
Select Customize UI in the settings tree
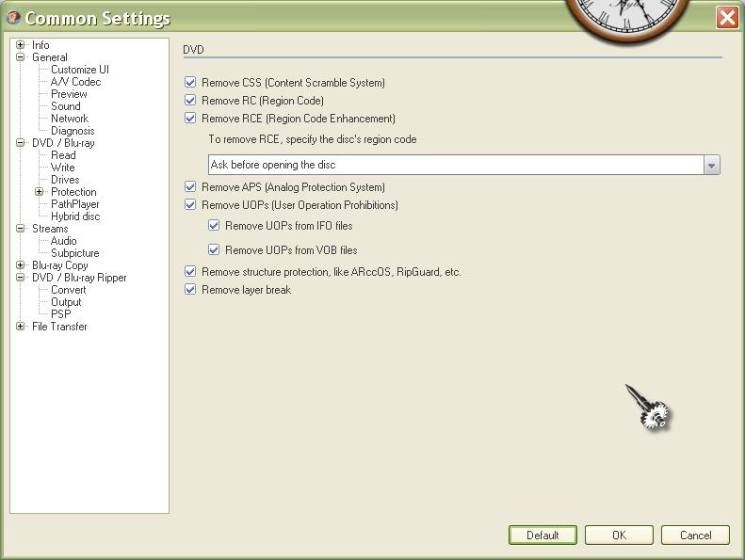pos(79,70)
